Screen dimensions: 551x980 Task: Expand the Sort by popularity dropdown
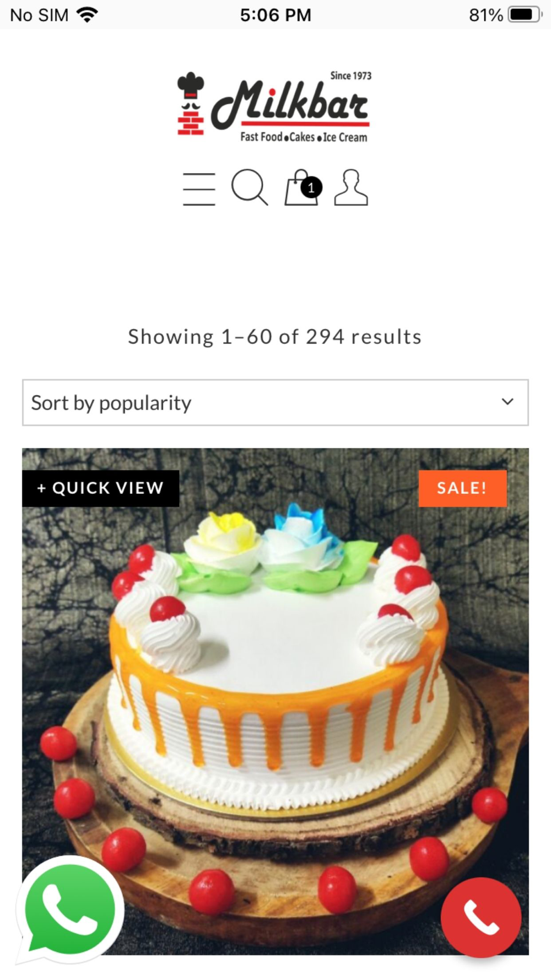tap(275, 402)
